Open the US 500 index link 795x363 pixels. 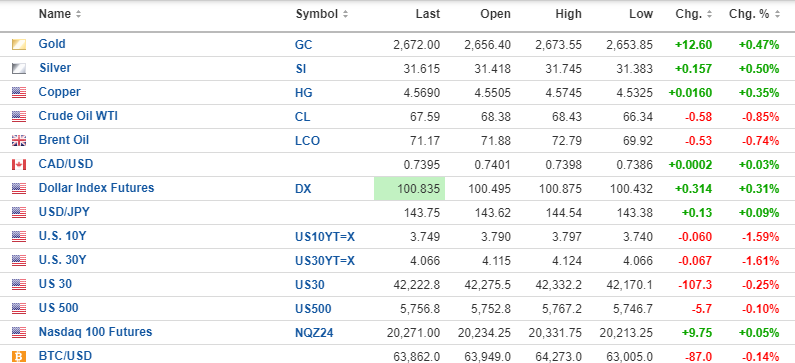pyautogui.click(x=58, y=308)
